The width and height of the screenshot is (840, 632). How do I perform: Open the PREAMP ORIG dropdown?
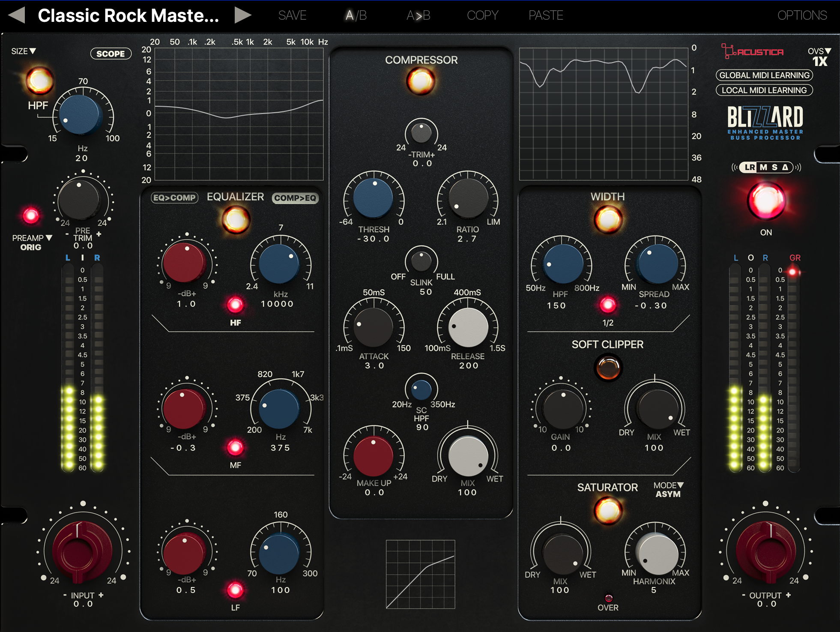tap(32, 242)
